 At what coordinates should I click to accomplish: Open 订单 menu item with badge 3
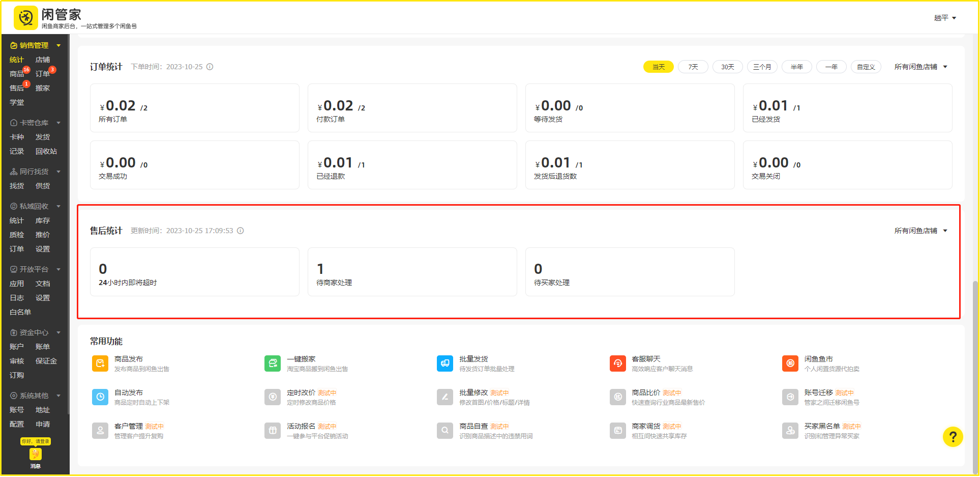click(x=43, y=74)
